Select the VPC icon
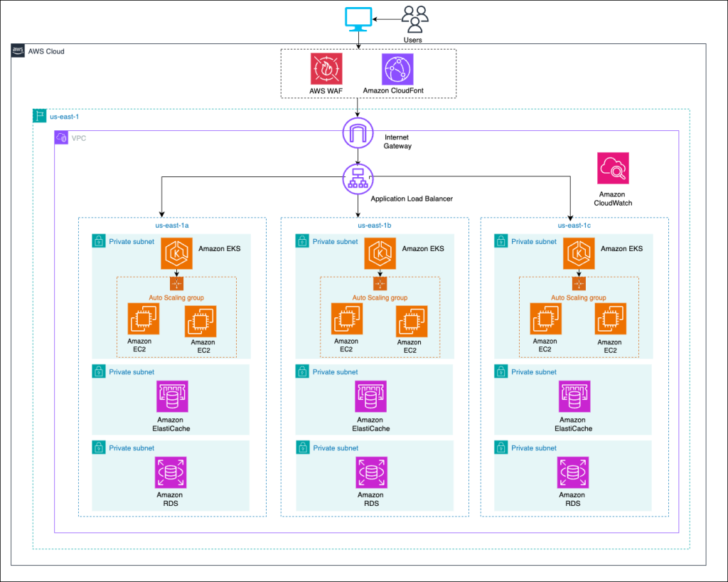728x582 pixels. pos(62,137)
